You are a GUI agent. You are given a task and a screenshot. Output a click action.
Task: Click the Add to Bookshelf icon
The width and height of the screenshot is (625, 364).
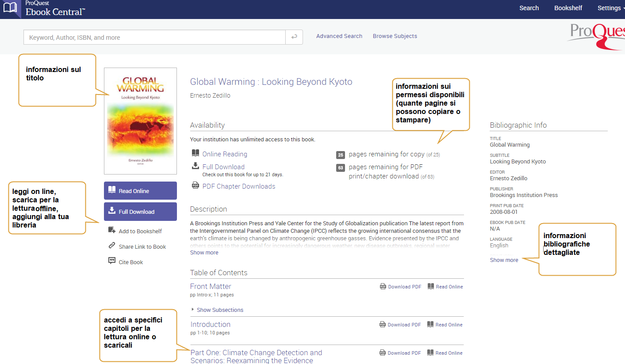click(112, 230)
